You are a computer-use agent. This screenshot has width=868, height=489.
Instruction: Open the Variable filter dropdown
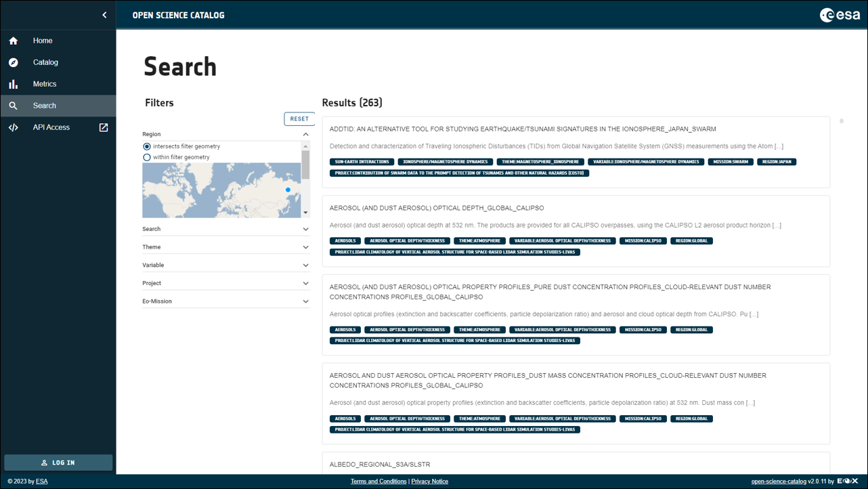click(x=226, y=264)
